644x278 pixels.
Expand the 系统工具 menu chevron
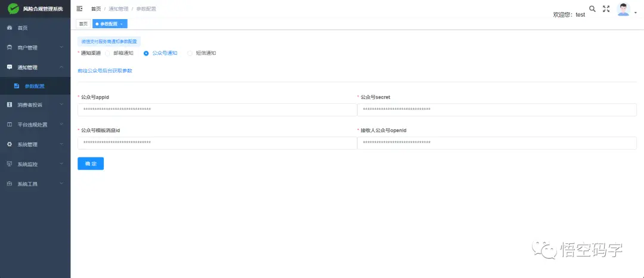click(61, 184)
